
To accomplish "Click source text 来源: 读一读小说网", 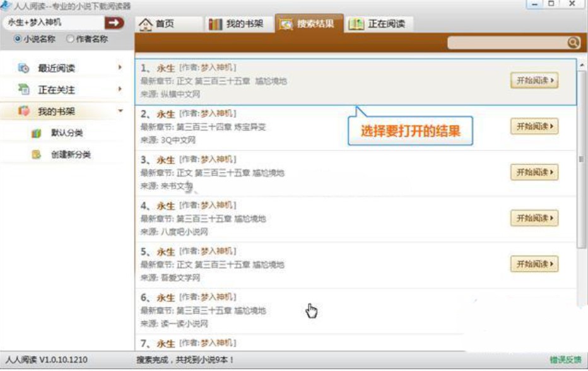I will pyautogui.click(x=174, y=323).
